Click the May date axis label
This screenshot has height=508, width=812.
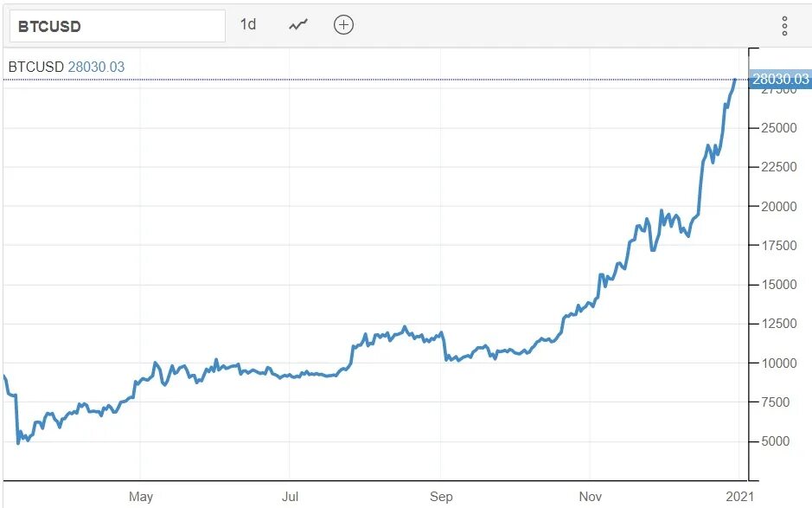pyautogui.click(x=141, y=497)
